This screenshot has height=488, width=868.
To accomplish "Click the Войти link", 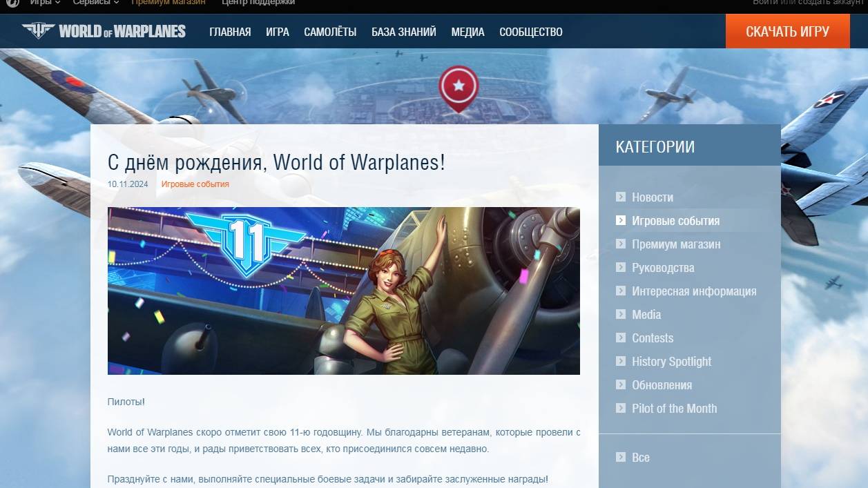I will tap(765, 3).
